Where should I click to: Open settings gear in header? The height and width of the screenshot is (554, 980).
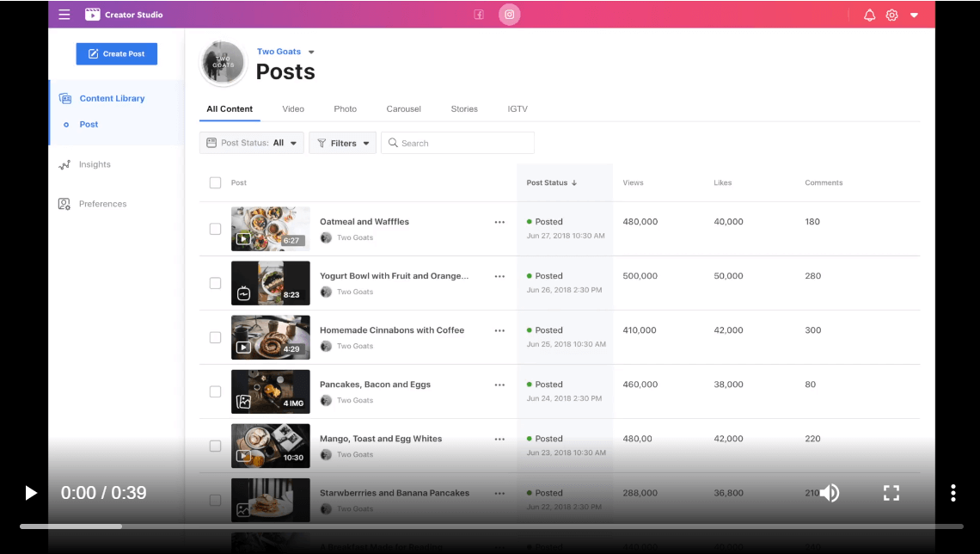click(x=891, y=15)
